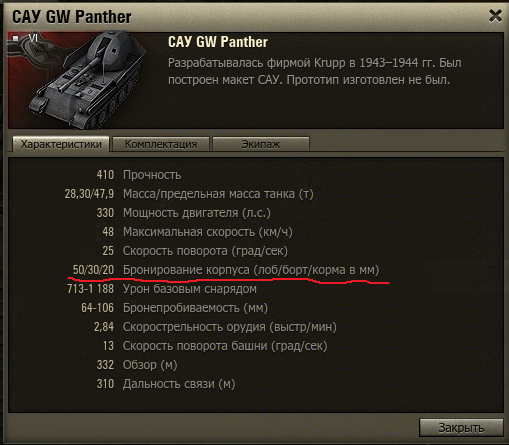Click the Обзор (м) row
Screen dimensions: 509x445
click(137, 365)
